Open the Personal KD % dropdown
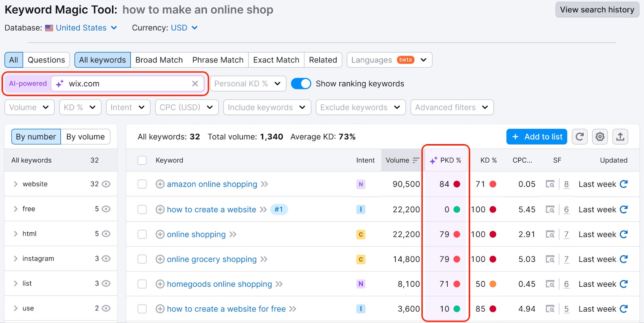Image resolution: width=644 pixels, height=323 pixels. pyautogui.click(x=248, y=84)
